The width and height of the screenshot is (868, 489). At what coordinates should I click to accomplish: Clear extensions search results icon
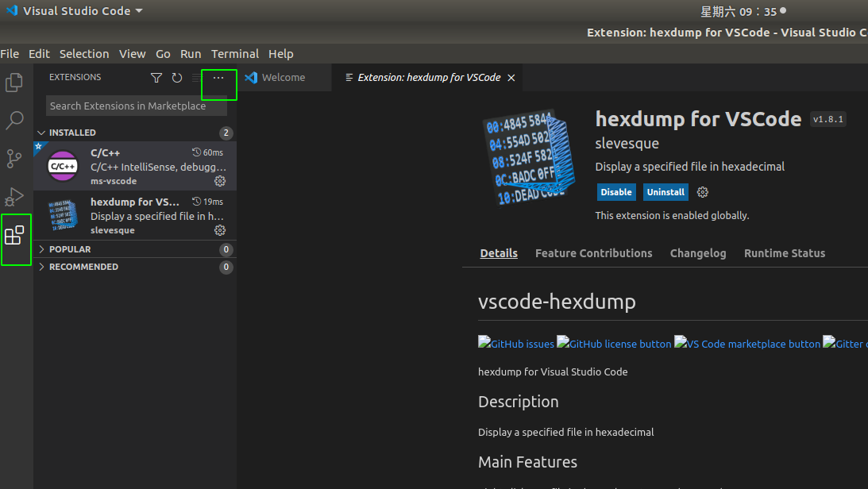(196, 78)
